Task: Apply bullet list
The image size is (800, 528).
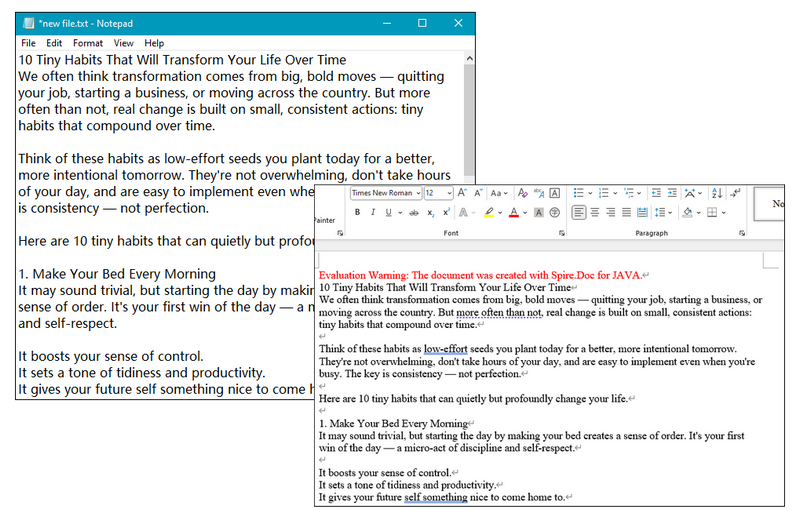Action: click(x=578, y=193)
